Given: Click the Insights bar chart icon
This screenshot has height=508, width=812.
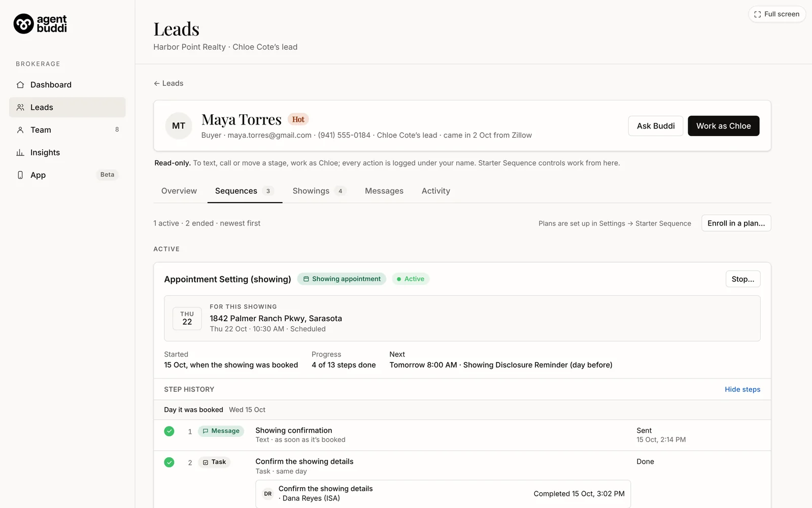Looking at the screenshot, I should tap(20, 152).
